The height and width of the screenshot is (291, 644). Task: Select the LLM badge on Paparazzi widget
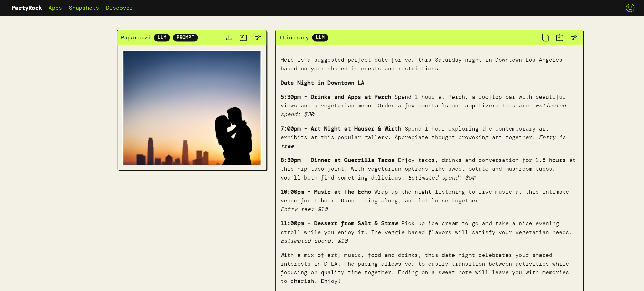click(162, 37)
